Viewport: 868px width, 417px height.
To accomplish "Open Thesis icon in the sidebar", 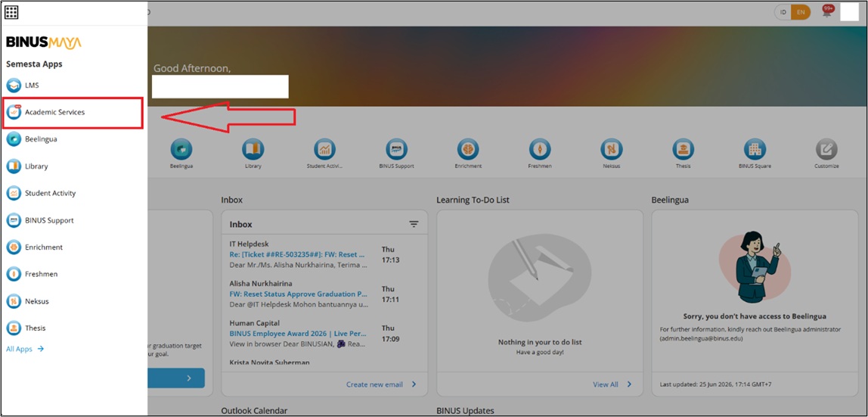I will click(14, 328).
